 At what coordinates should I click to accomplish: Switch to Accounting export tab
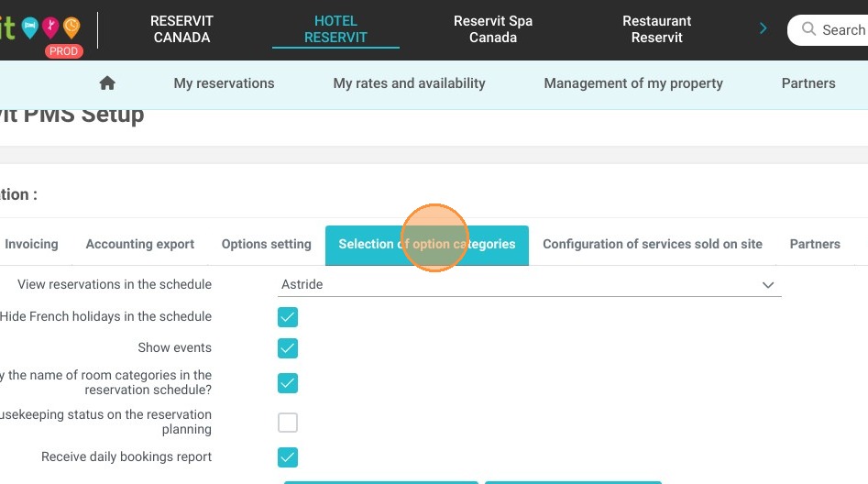click(140, 244)
